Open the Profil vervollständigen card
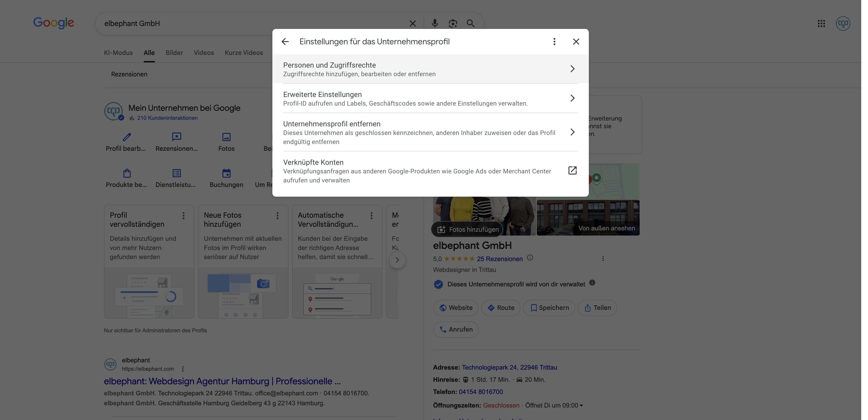 pyautogui.click(x=149, y=262)
